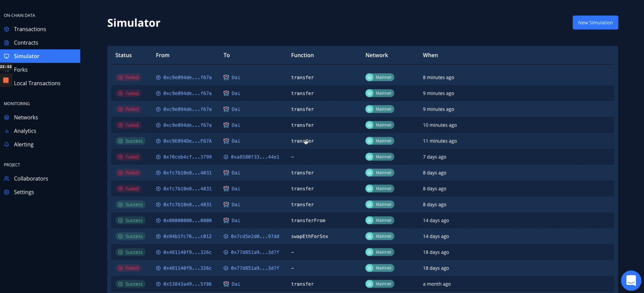The width and height of the screenshot is (644, 293).
Task: Click Mainnet badge in 10 minutes ago row
Action: pos(380,125)
